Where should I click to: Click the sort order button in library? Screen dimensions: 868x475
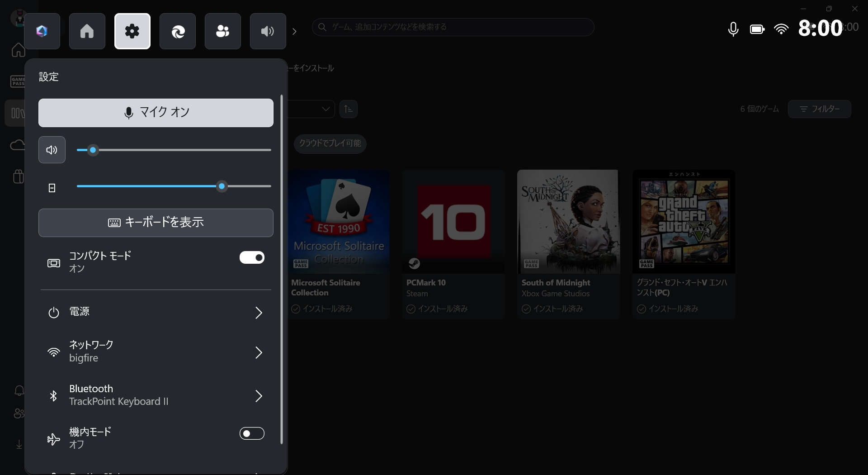point(349,109)
